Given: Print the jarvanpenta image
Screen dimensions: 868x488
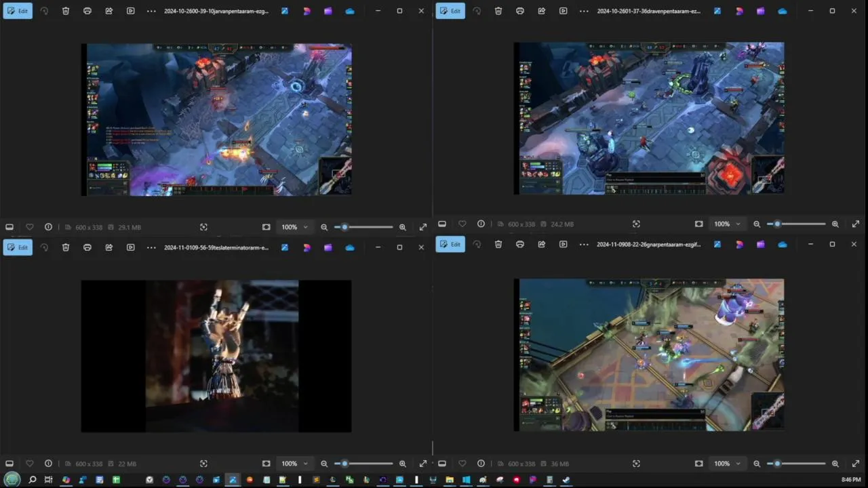Looking at the screenshot, I should (x=87, y=11).
